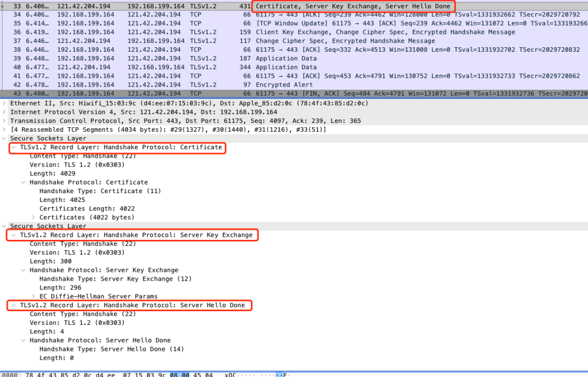588x377 pixels.
Task: Expand Certificates (4022 bytes) node
Action: (x=33, y=218)
